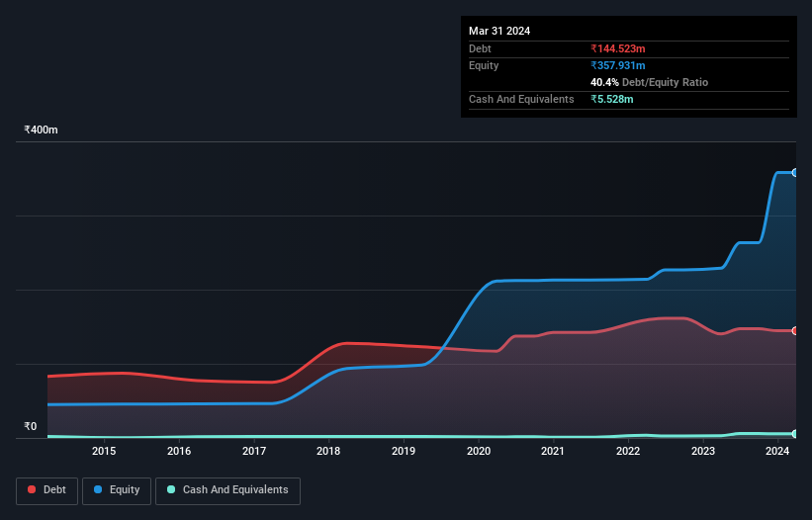Select the teal Cash endpoint marker
This screenshot has width=812, height=520.
tap(795, 434)
